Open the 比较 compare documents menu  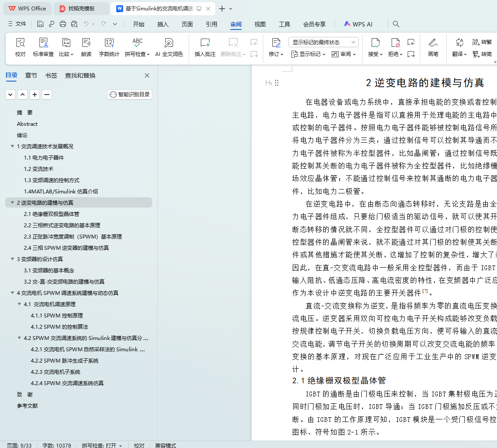coord(66,47)
